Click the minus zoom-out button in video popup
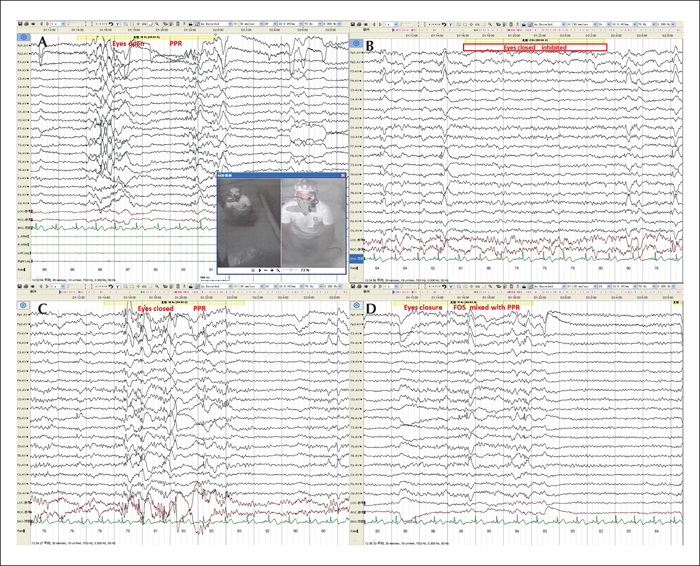 tap(266, 271)
